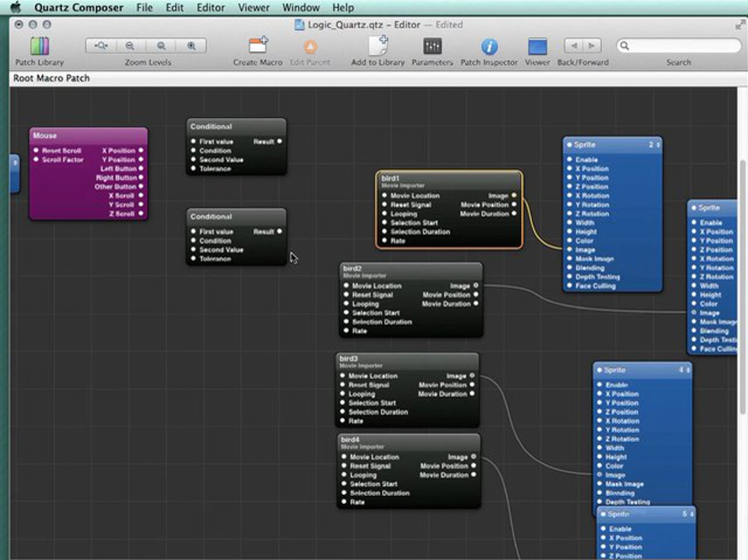Click the Left Button output port on Mouse
Viewport: 748px width, 560px height.
tap(141, 168)
